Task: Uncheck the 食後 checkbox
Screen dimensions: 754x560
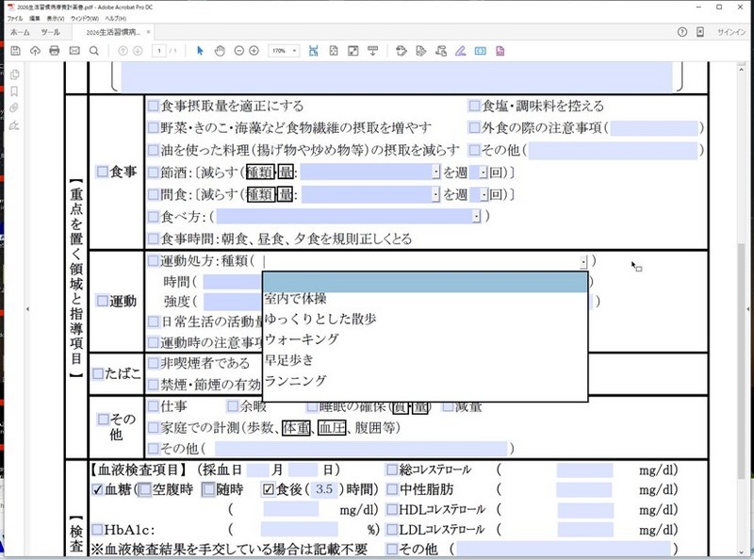Action: pos(269,489)
